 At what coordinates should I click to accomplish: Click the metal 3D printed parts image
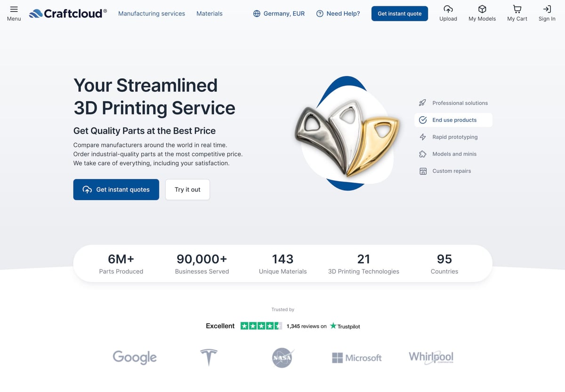tap(347, 134)
